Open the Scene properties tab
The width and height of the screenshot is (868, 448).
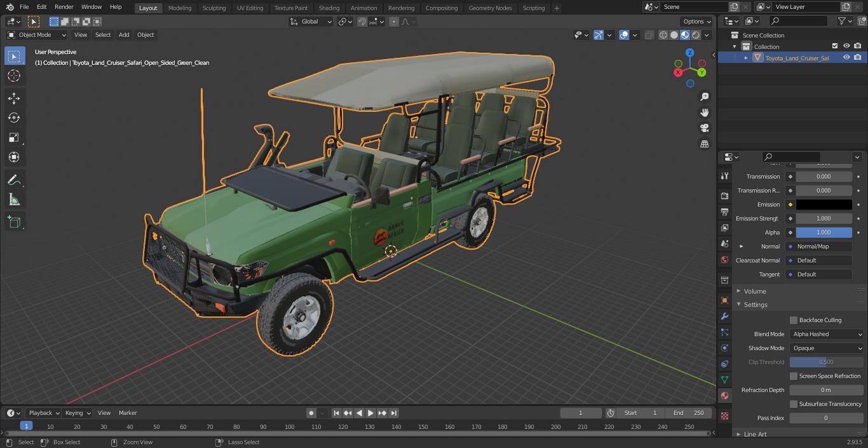pyautogui.click(x=724, y=243)
